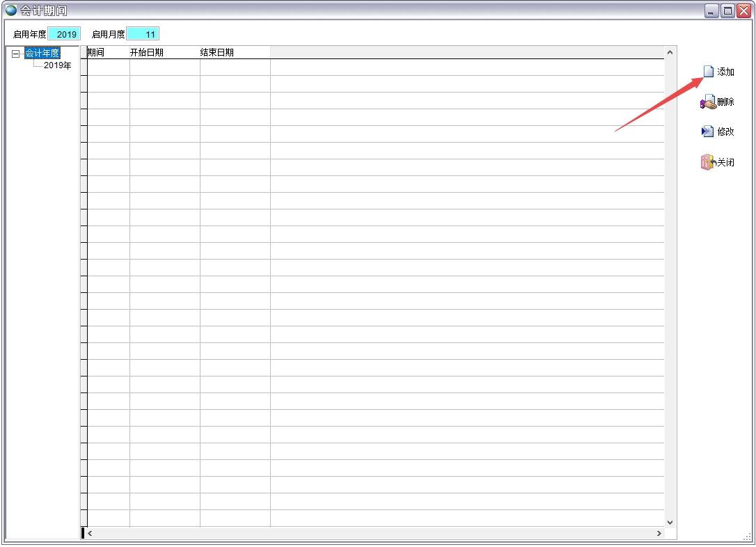The width and height of the screenshot is (756, 547).
Task: Click the 结束日期 column header
Action: (235, 52)
